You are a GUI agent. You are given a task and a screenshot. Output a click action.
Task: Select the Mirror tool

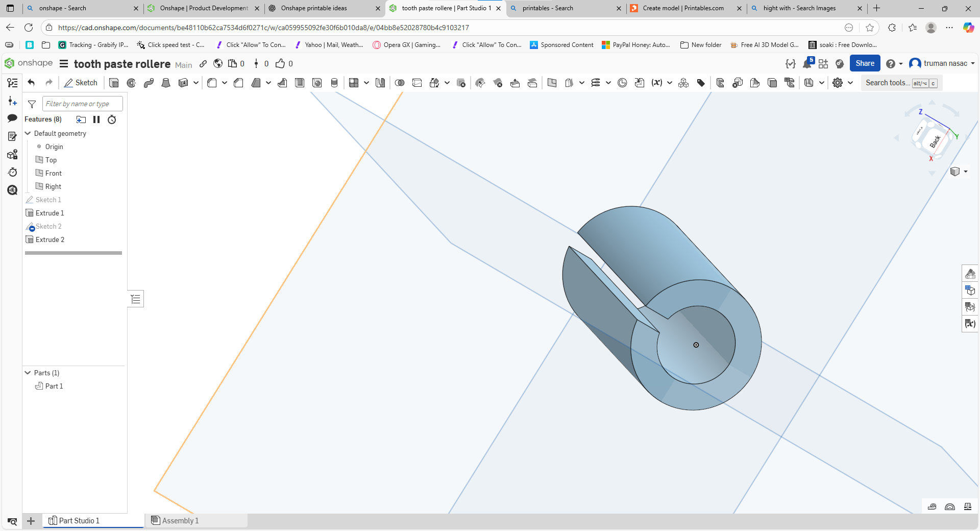point(380,83)
